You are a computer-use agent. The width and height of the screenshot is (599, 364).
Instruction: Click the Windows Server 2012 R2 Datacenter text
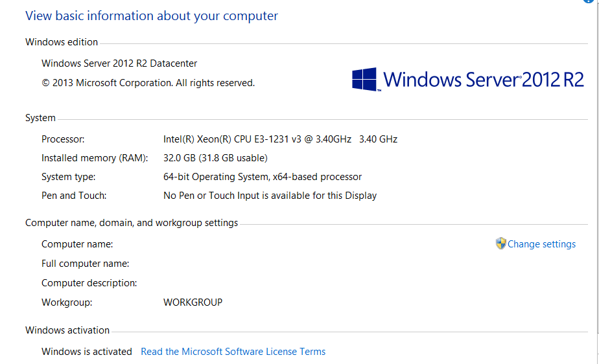(119, 63)
